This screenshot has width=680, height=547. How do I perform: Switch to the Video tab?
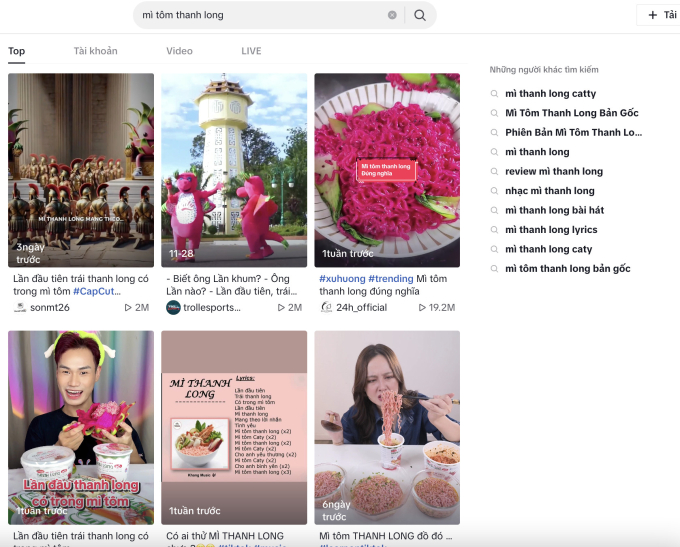point(179,51)
